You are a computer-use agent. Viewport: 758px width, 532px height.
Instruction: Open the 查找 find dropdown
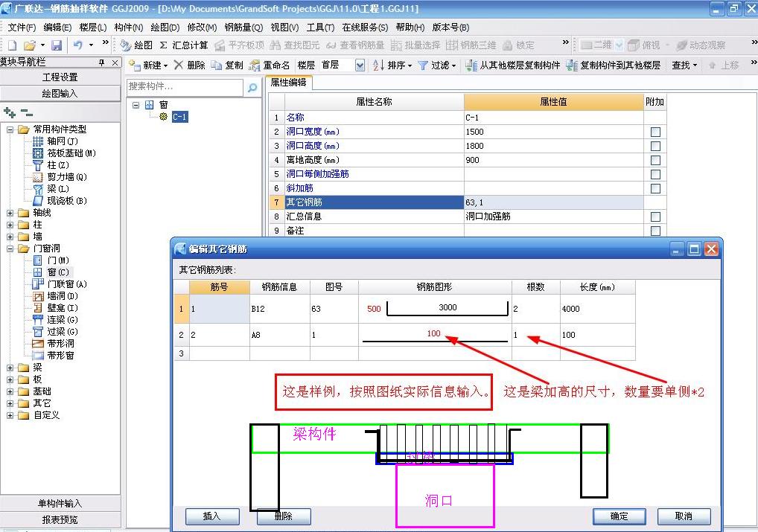point(684,65)
